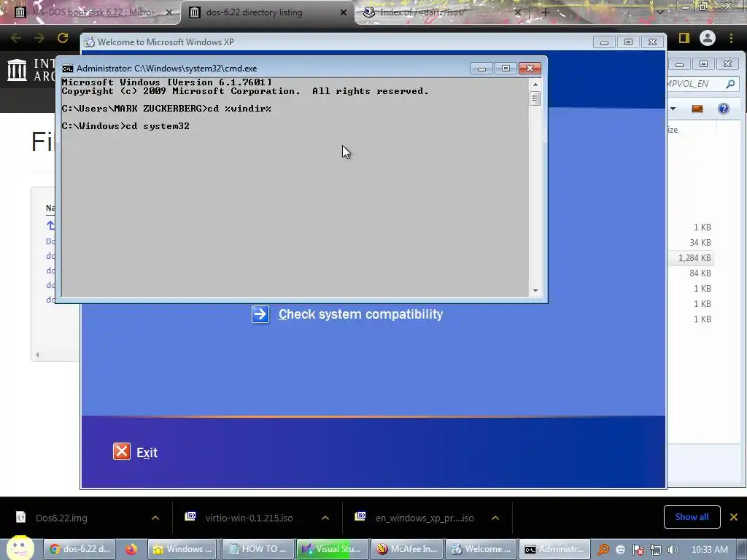Open Firefox from the taskbar
This screenshot has height=560, width=747.
pyautogui.click(x=131, y=549)
